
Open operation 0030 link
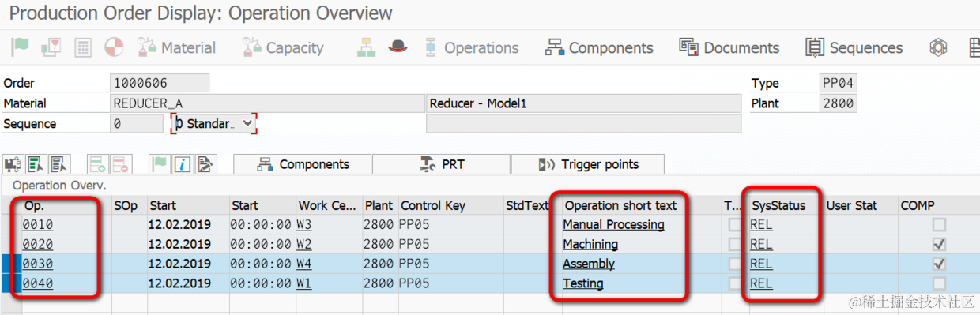coord(38,264)
